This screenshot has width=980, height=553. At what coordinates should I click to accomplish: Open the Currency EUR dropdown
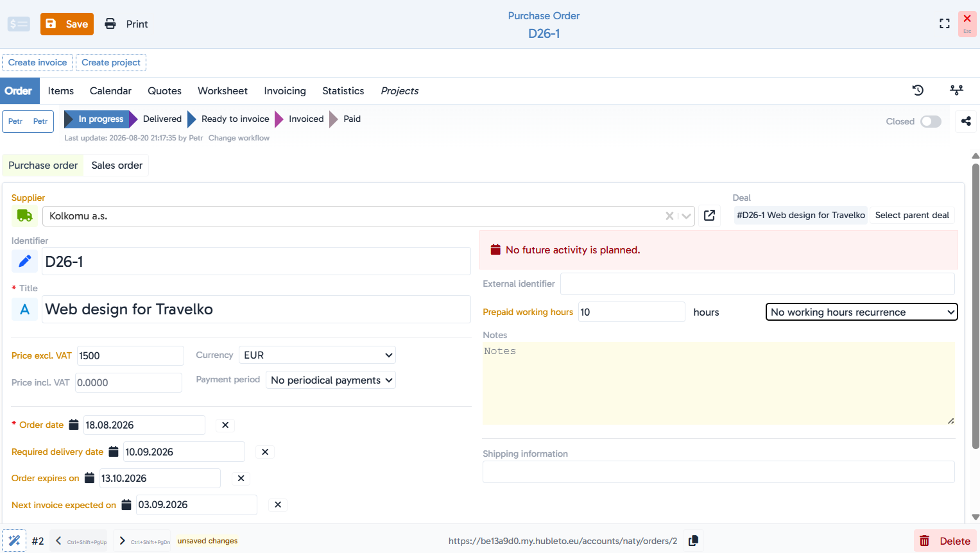(317, 355)
